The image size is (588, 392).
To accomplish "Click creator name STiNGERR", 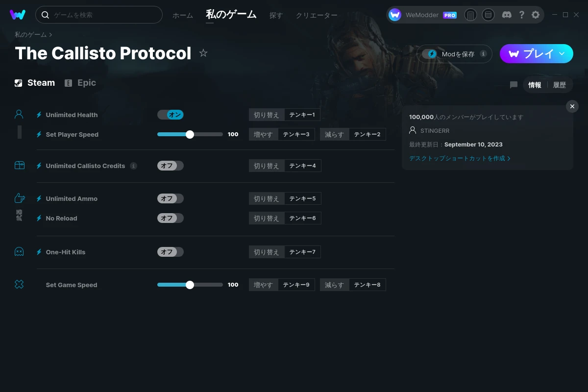I will 435,131.
